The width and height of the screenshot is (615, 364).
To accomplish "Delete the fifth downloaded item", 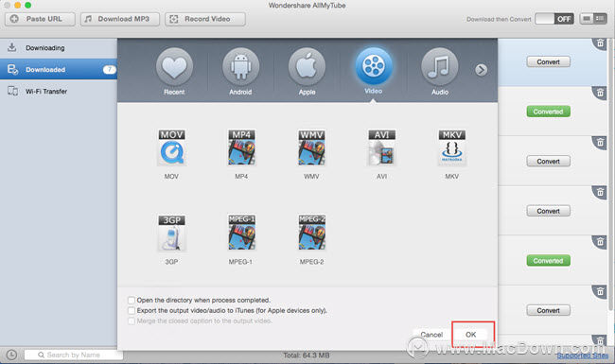I will (x=600, y=242).
